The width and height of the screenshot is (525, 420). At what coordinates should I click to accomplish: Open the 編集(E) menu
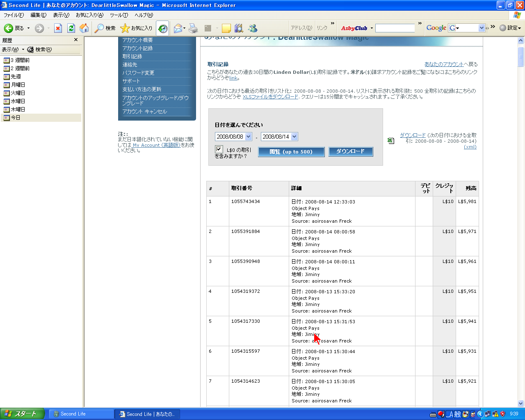point(39,15)
